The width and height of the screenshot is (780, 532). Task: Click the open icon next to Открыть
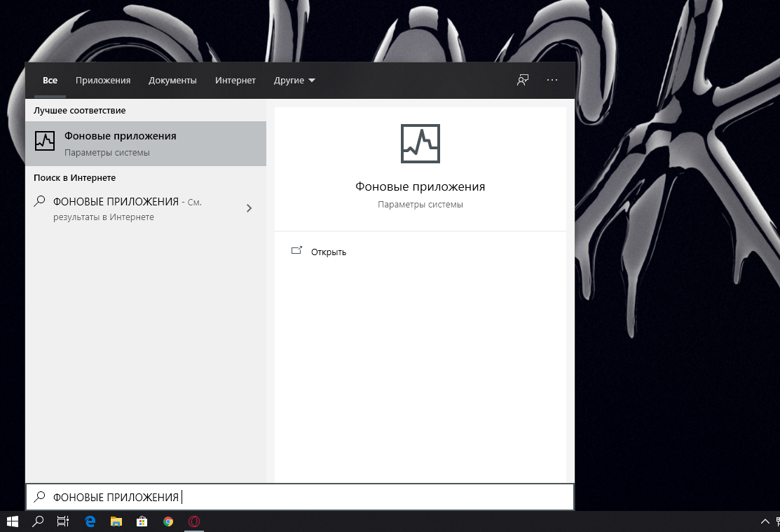pos(296,251)
